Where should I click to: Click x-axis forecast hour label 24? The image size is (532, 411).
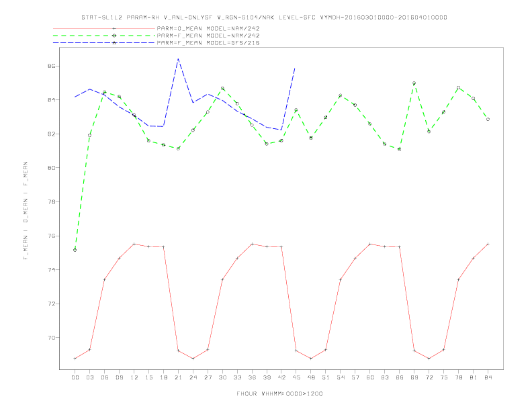(x=193, y=377)
